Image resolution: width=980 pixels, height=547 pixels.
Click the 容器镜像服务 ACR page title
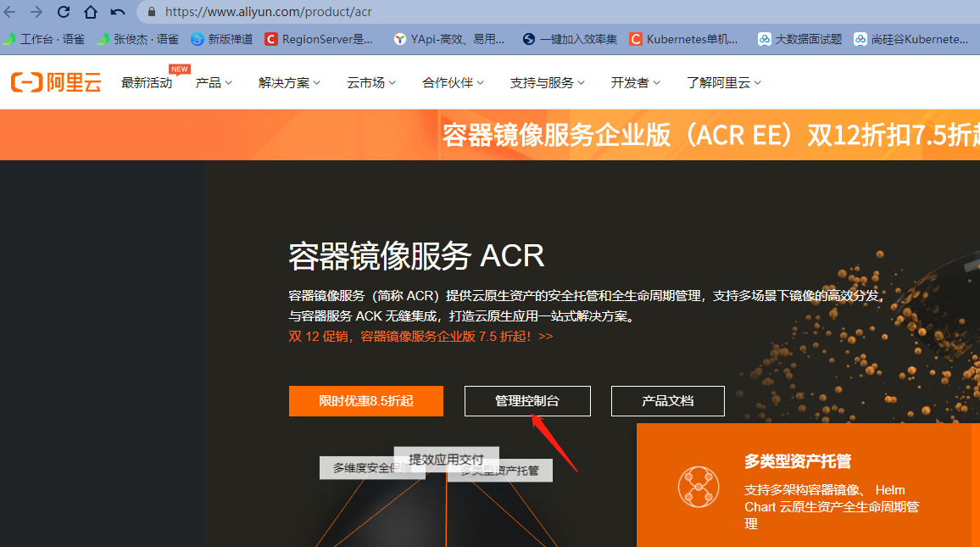[x=416, y=255]
